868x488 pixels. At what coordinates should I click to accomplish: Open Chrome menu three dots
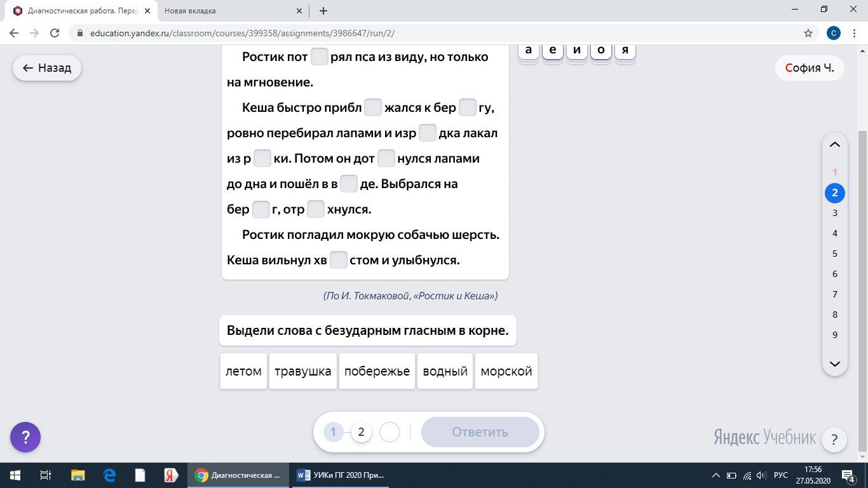click(854, 33)
